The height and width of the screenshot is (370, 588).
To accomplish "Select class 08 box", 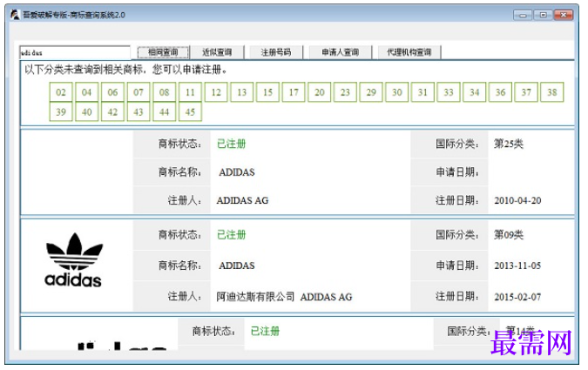I will coord(165,92).
